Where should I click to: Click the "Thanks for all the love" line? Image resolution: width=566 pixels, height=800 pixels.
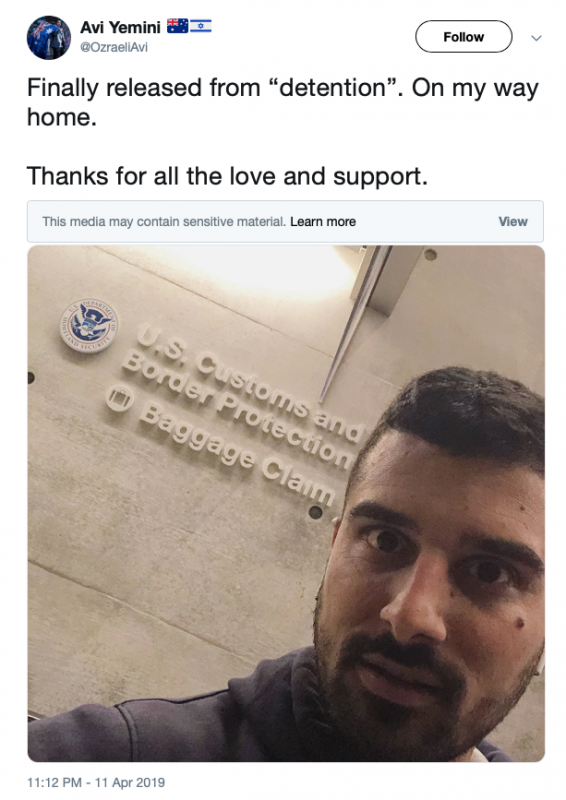point(227,176)
